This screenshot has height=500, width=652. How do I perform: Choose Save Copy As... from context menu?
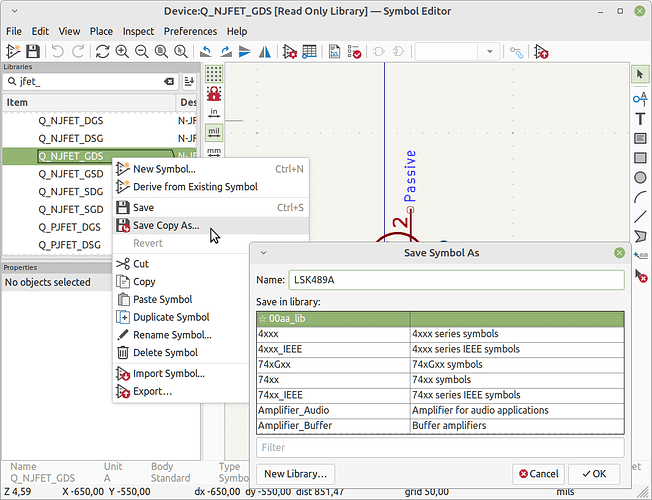click(211, 225)
